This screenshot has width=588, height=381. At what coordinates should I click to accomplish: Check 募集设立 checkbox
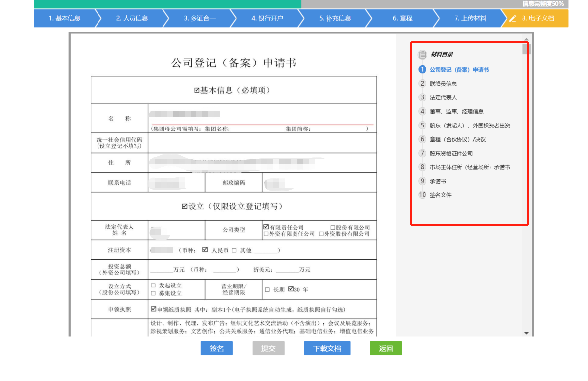click(x=153, y=293)
